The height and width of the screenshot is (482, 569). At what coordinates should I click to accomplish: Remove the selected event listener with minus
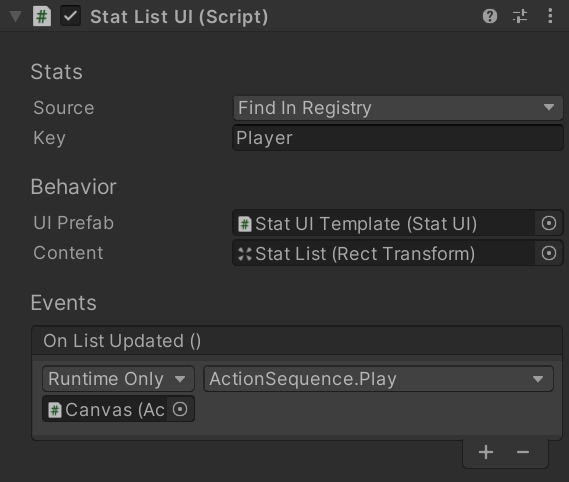pos(523,452)
